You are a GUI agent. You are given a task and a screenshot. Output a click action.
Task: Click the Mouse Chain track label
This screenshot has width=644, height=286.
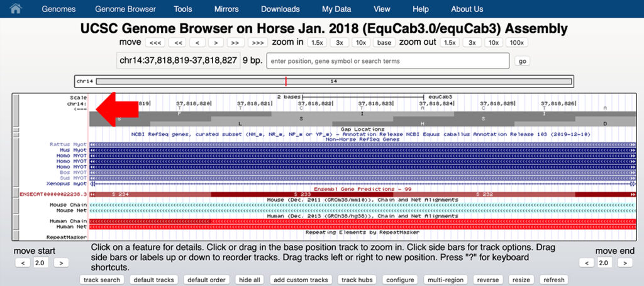coord(68,205)
